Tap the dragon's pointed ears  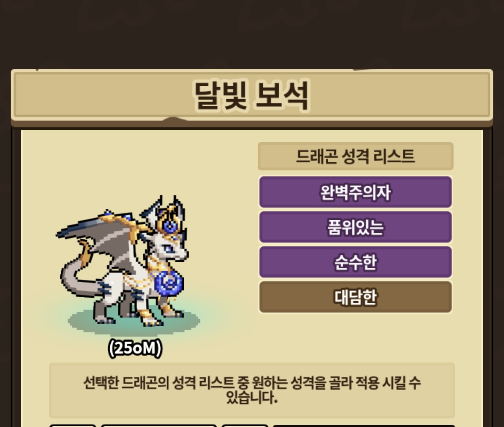(x=165, y=209)
